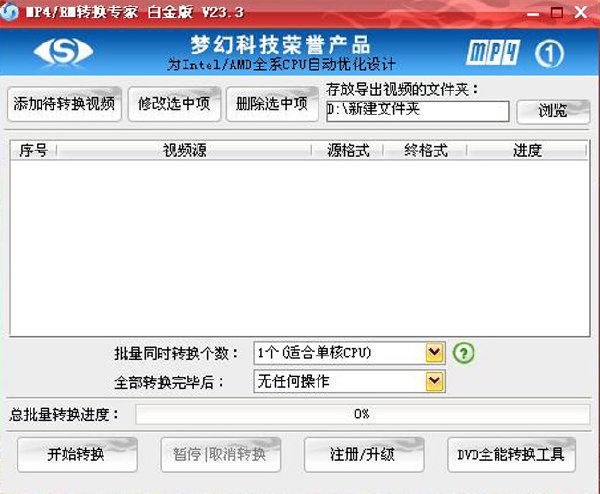Minimize the converter window
Viewport: 600px width, 494px height.
[x=533, y=14]
